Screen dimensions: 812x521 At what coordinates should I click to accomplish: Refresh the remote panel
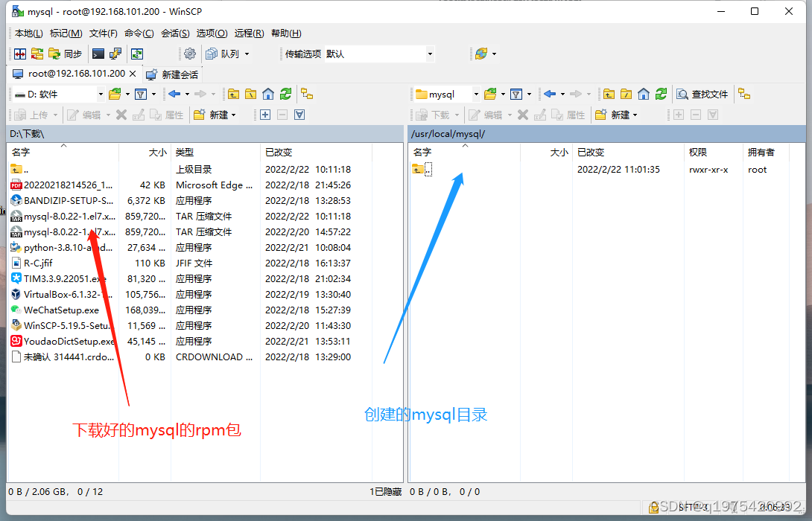[662, 95]
